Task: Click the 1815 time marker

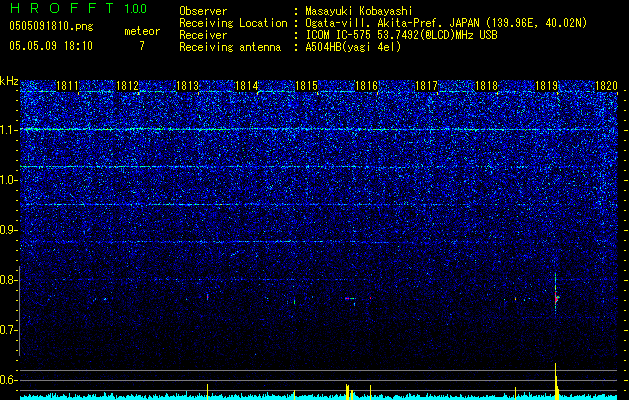Action: click(x=307, y=87)
